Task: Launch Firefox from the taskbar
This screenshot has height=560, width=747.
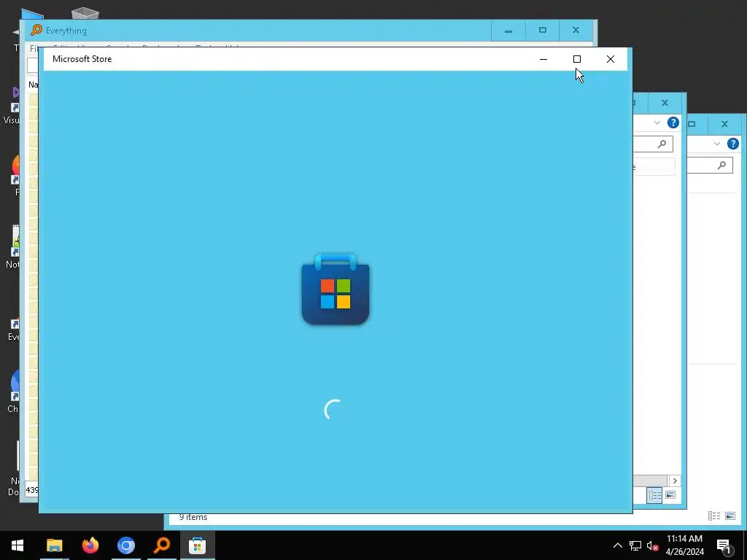Action: point(90,545)
